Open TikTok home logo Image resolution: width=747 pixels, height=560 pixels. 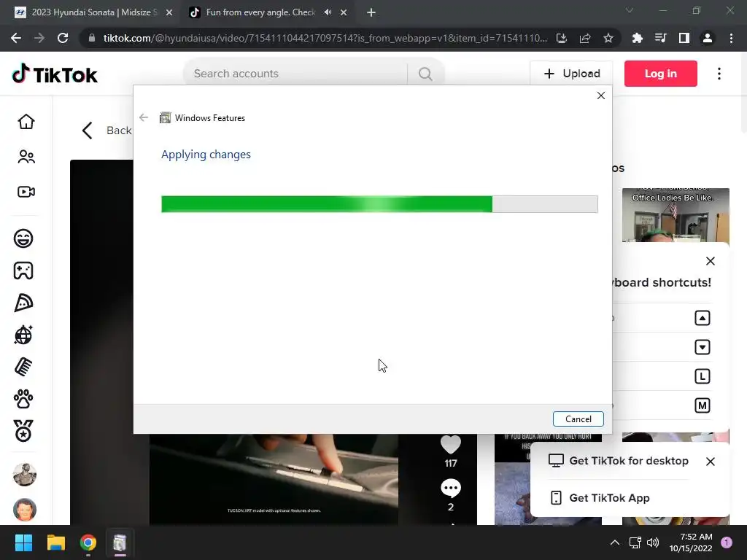click(55, 74)
